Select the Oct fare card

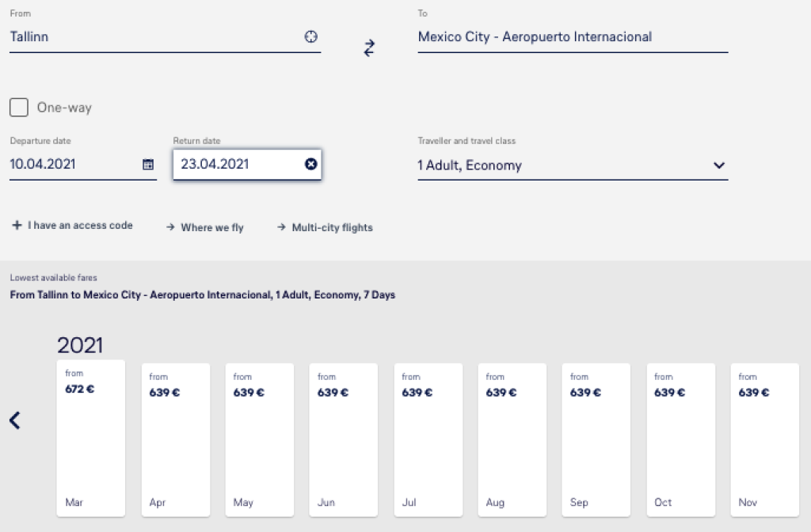point(680,439)
